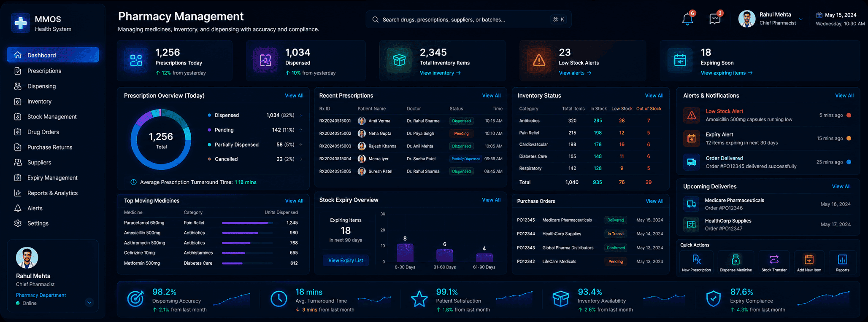Click the Inventory Availability box icon
The width and height of the screenshot is (868, 322).
pos(561,298)
